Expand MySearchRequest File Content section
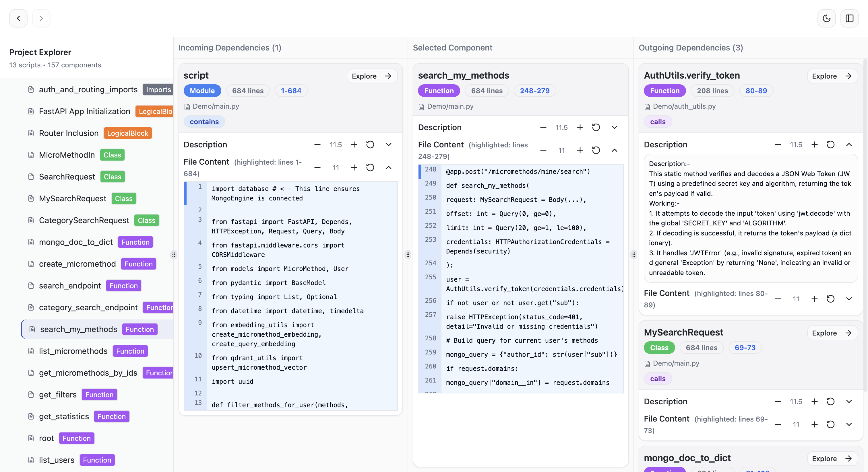Screen dimensions: 868x472 click(849, 424)
